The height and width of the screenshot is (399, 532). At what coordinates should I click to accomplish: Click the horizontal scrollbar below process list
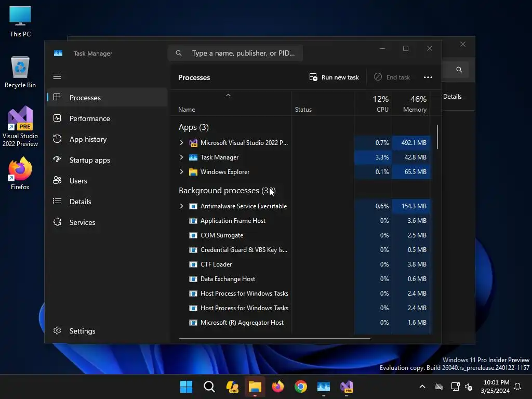coord(274,338)
